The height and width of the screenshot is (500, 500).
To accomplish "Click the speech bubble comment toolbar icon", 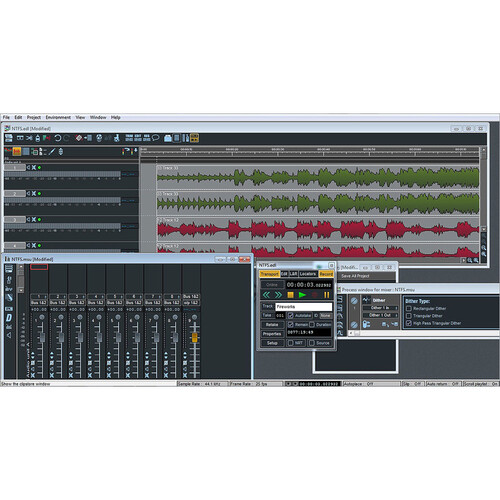I will point(155,138).
